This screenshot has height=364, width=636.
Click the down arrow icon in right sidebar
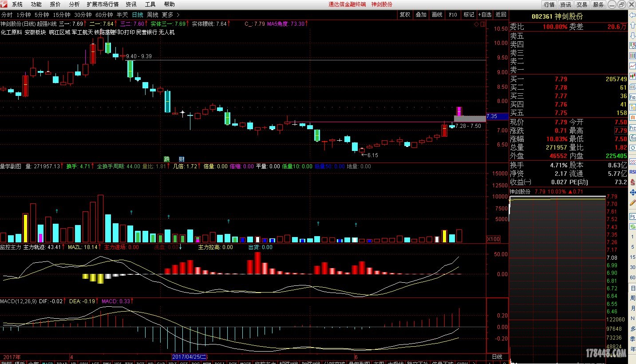click(632, 35)
